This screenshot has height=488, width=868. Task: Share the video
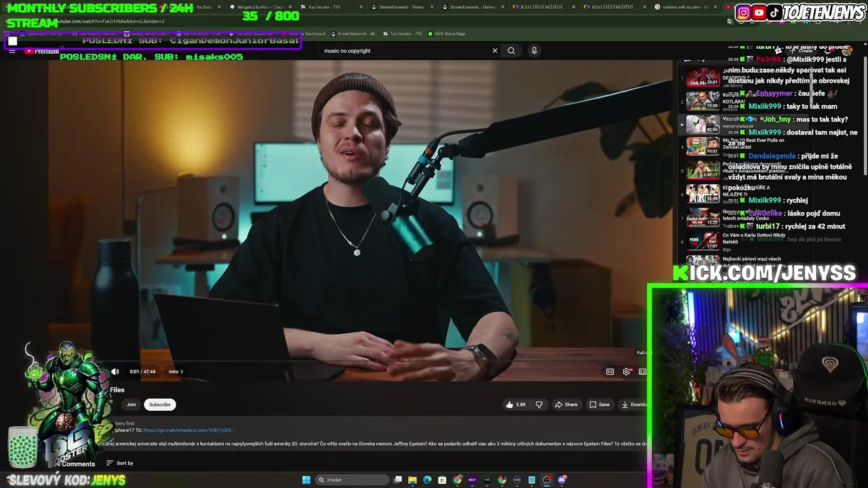coord(566,405)
